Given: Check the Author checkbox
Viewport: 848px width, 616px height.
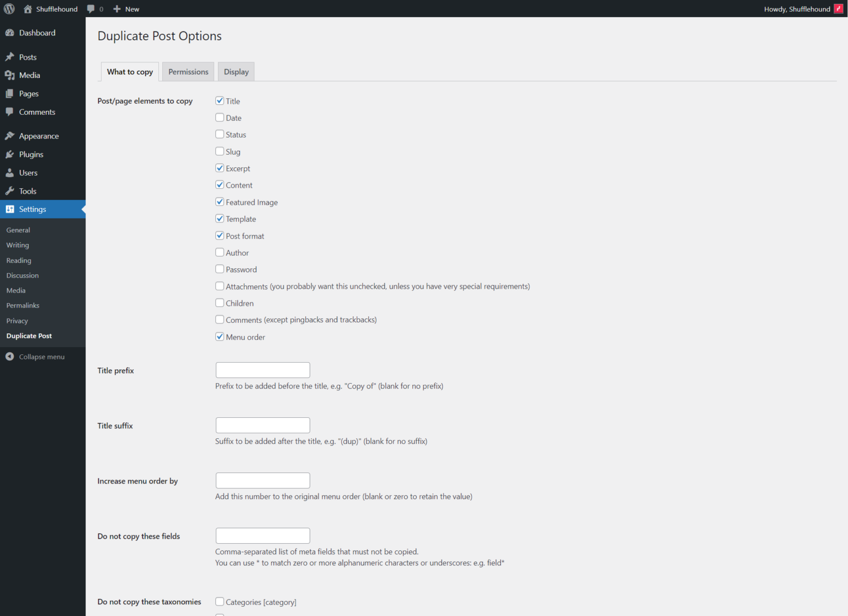Looking at the screenshot, I should click(x=220, y=252).
